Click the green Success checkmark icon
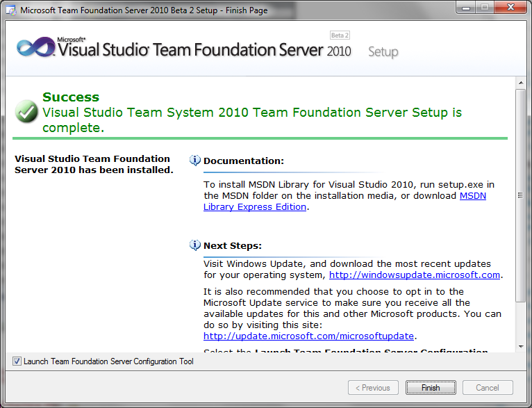The height and width of the screenshot is (408, 532). (26, 111)
